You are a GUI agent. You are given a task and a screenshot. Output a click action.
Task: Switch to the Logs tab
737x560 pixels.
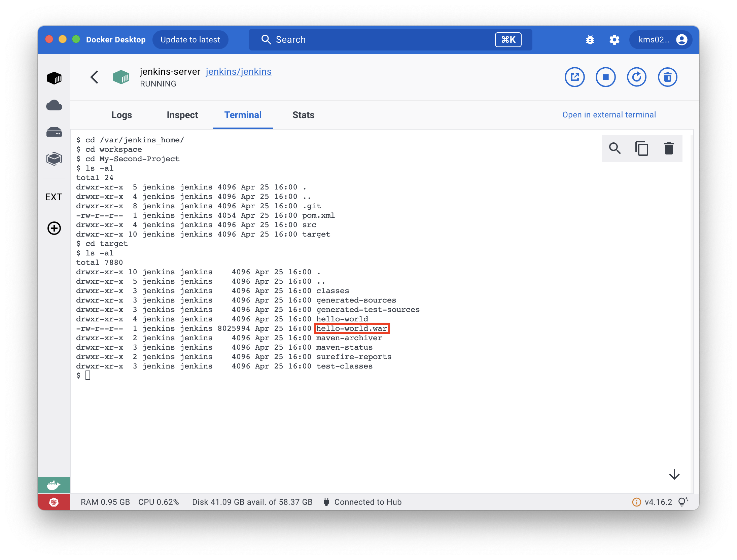pyautogui.click(x=121, y=115)
